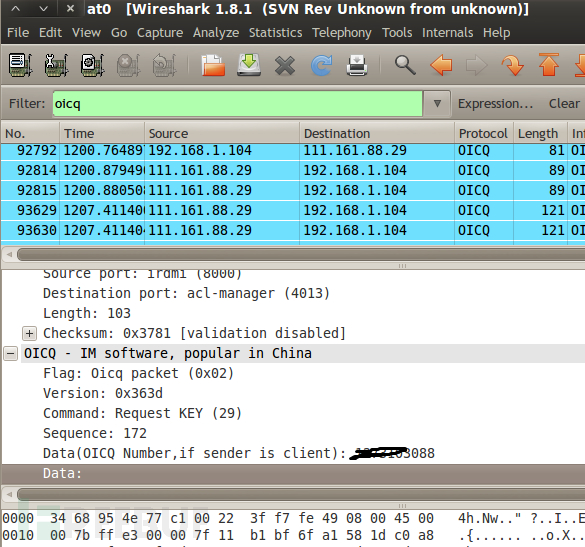Open capture options toolbar icon
Image resolution: width=585 pixels, height=547 pixels.
[x=56, y=65]
